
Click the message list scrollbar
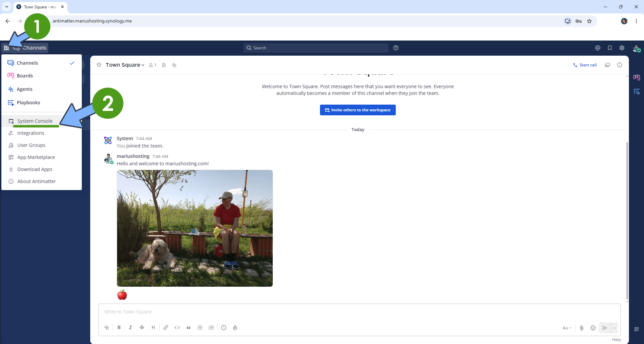tap(627, 221)
